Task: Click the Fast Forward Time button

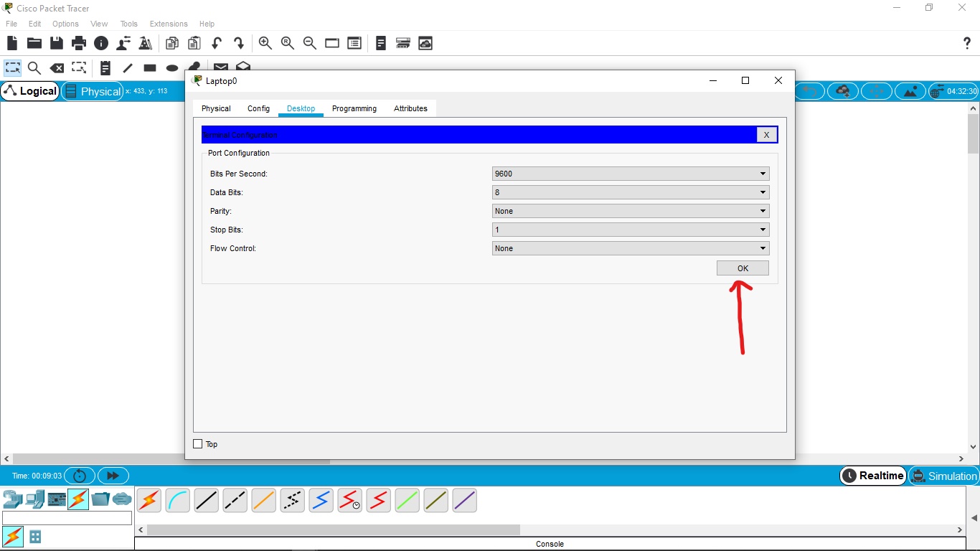Action: (113, 475)
